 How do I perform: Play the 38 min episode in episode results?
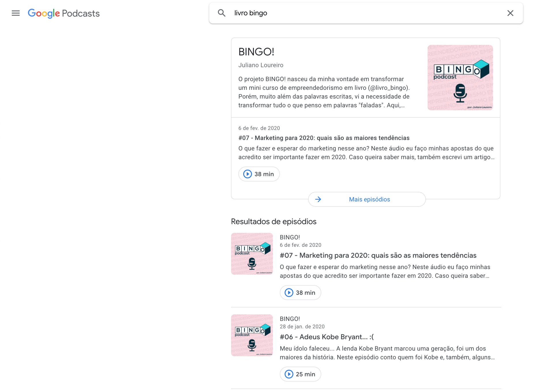click(x=300, y=293)
